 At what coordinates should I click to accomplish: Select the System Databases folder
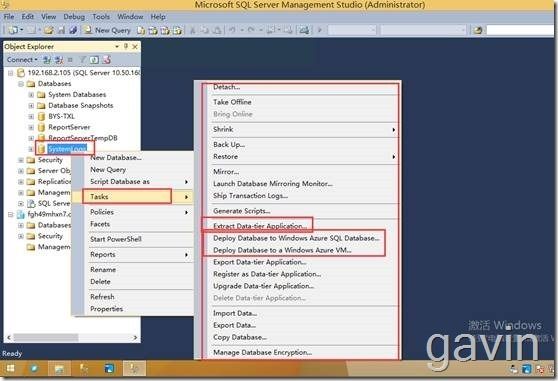77,95
